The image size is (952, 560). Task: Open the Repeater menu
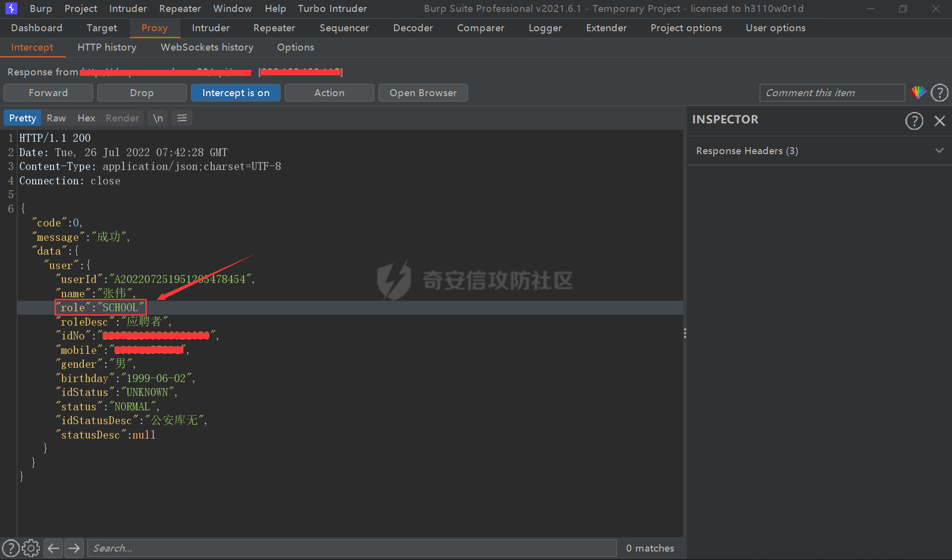coord(180,8)
